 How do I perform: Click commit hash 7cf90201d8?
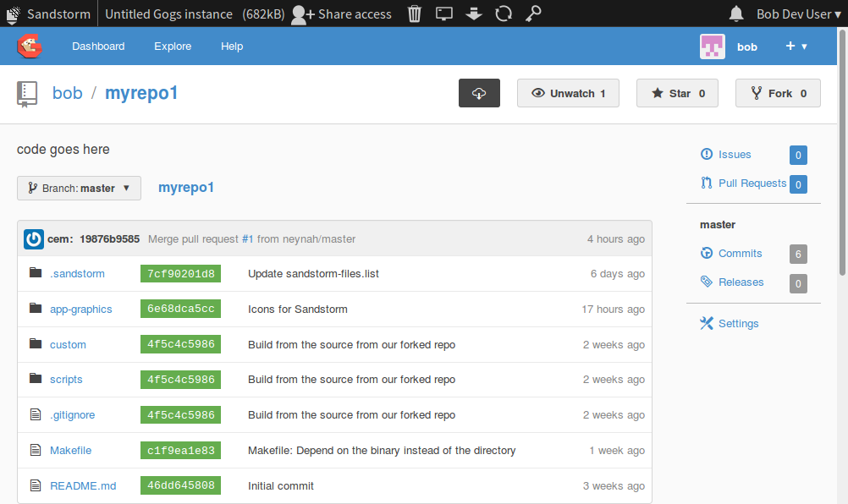[179, 273]
